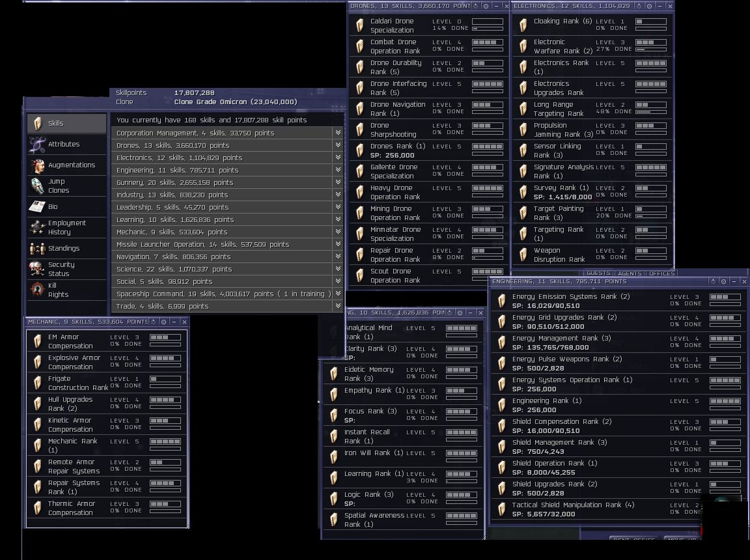The height and width of the screenshot is (560, 750).
Task: Expand the Spaceship Command group chevron
Action: click(338, 294)
